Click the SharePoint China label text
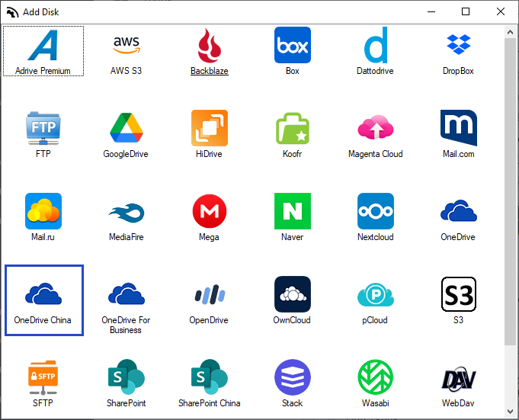The height and width of the screenshot is (420, 519). tap(209, 403)
